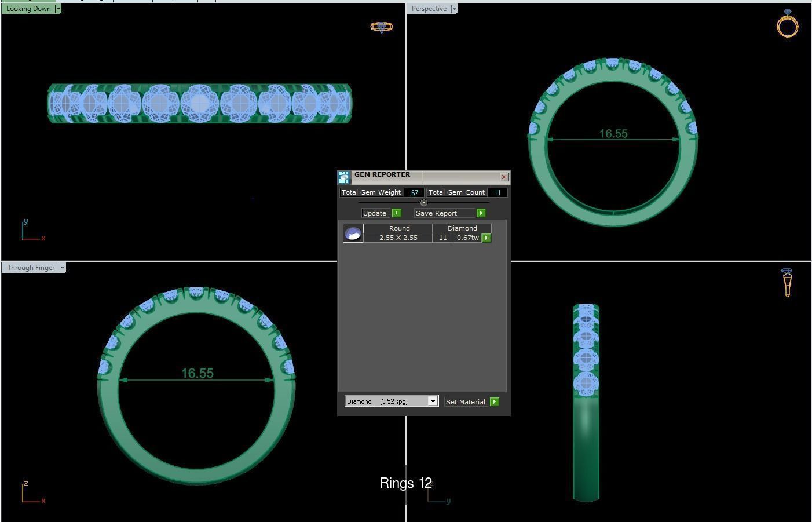Screen dimensions: 812x522
Task: Click the Total Gem Weight value field
Action: click(x=414, y=192)
